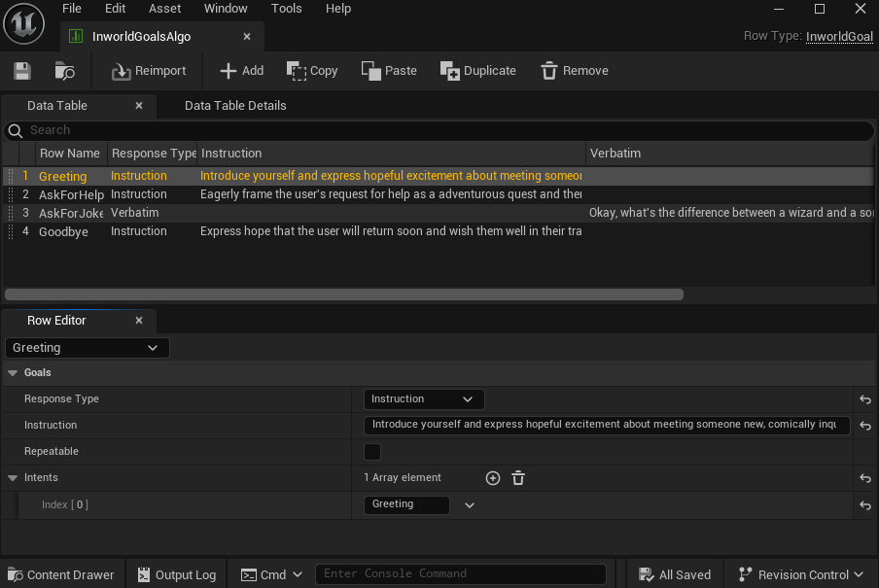Screen dimensions: 879x588
Task: Duplicate the selected row
Action: click(x=477, y=71)
